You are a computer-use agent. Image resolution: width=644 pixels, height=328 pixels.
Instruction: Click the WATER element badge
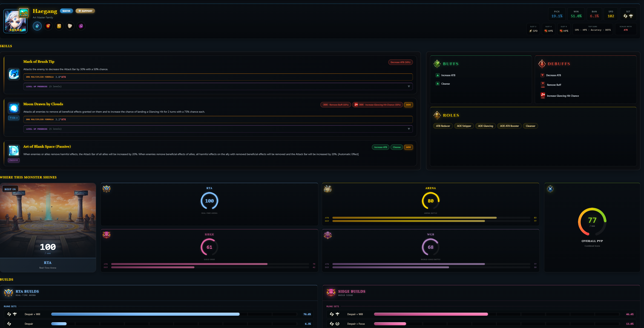click(66, 11)
